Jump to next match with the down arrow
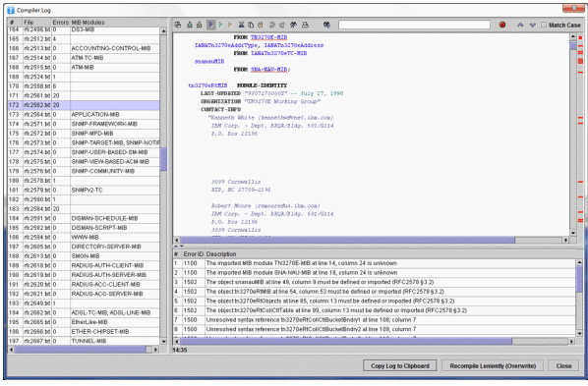Image resolution: width=588 pixels, height=386 pixels. point(533,25)
